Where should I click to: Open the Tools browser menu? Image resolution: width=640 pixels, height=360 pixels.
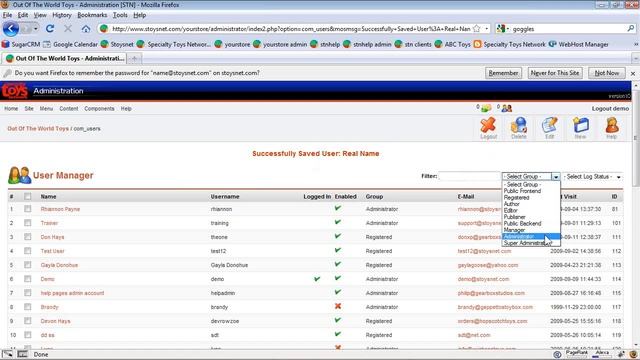click(120, 15)
